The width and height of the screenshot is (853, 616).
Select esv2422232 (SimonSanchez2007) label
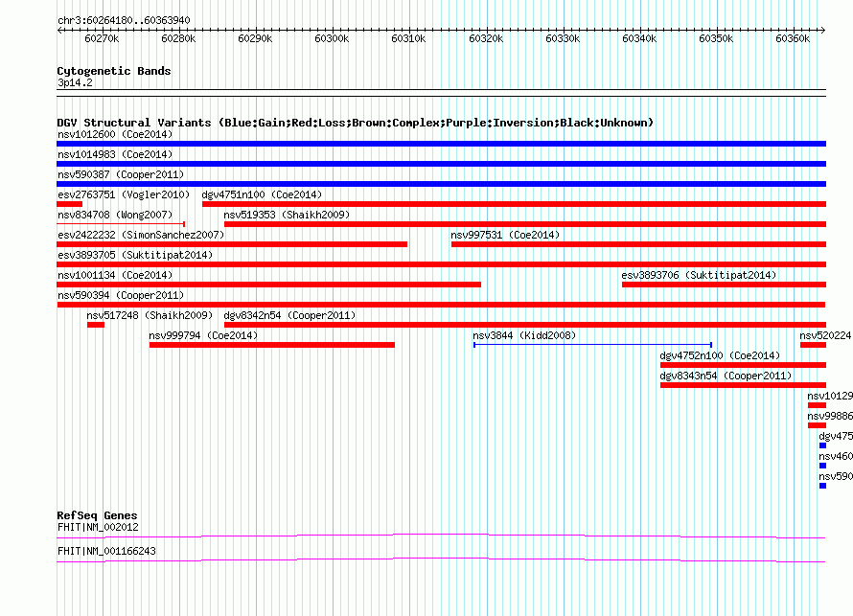click(x=141, y=235)
